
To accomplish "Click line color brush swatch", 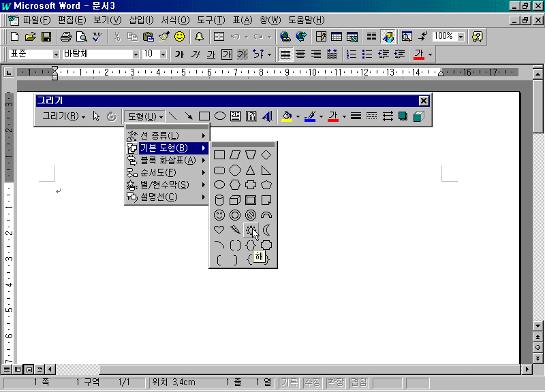I will click(x=310, y=116).
